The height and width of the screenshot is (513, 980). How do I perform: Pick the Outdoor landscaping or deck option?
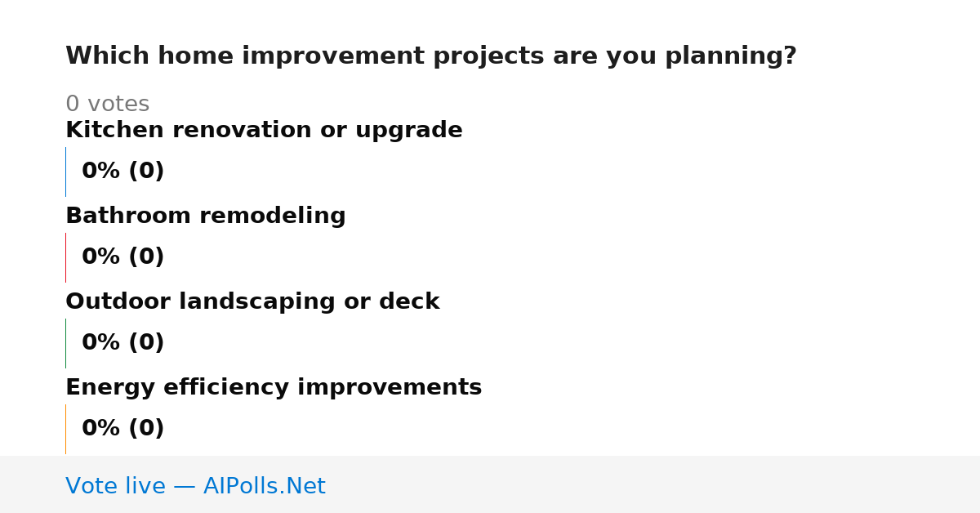(252, 302)
